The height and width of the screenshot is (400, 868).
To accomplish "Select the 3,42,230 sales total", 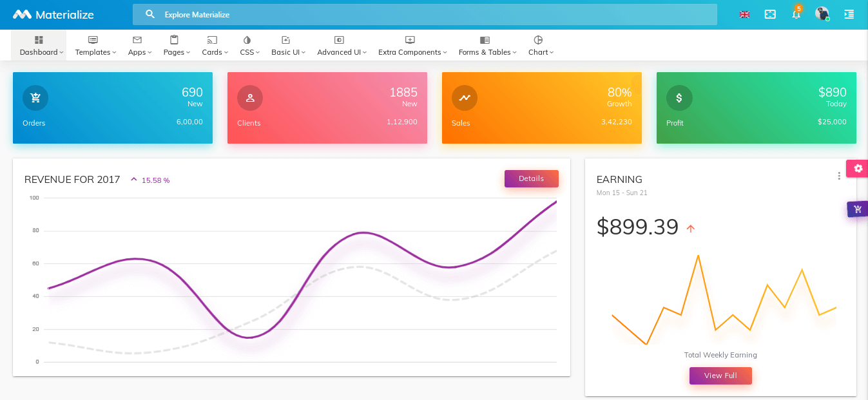I will click(617, 122).
